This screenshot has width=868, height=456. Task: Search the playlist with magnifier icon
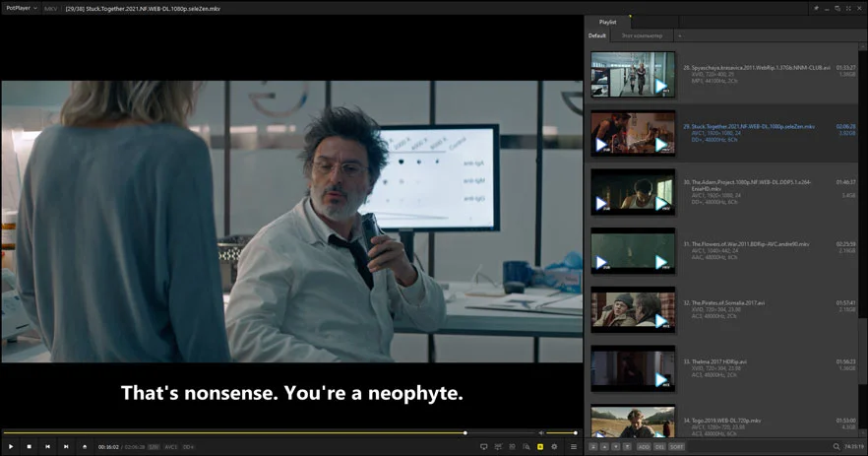tap(836, 446)
